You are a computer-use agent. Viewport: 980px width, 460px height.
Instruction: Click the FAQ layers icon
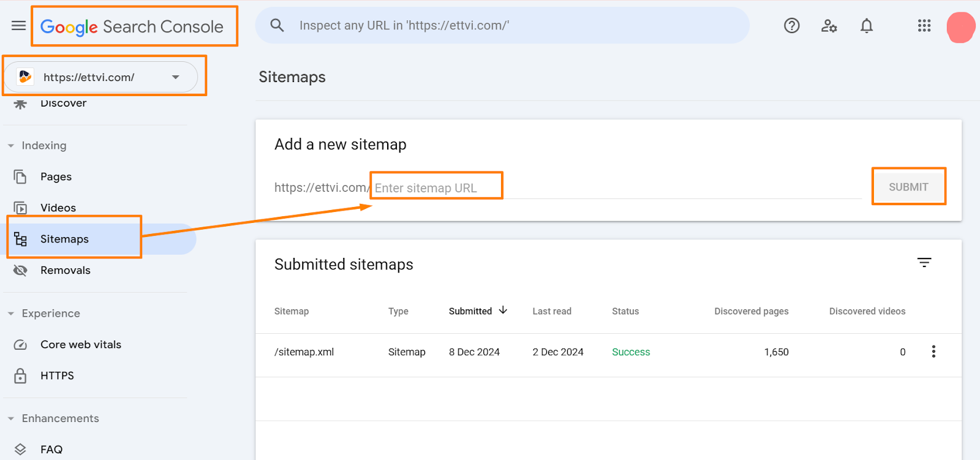click(20, 449)
